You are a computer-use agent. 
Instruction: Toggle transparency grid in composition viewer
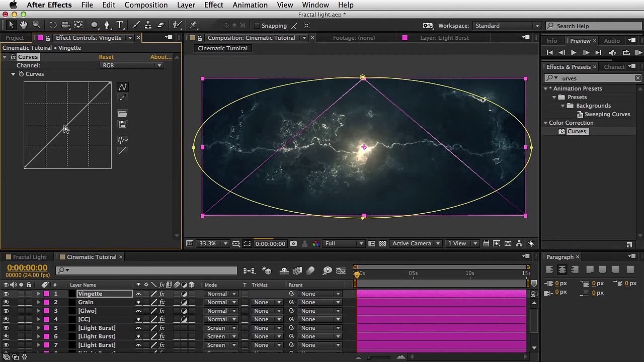click(x=383, y=244)
